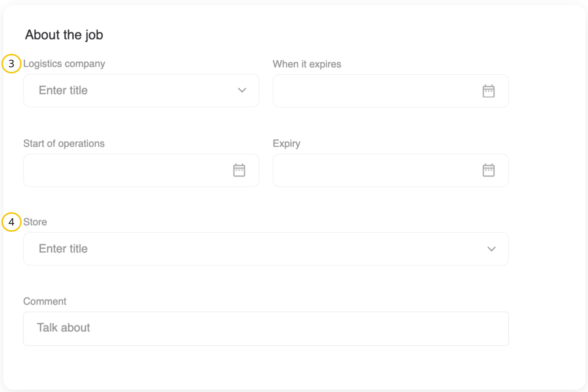Click Enter title placeholder under Logistics company

point(63,90)
